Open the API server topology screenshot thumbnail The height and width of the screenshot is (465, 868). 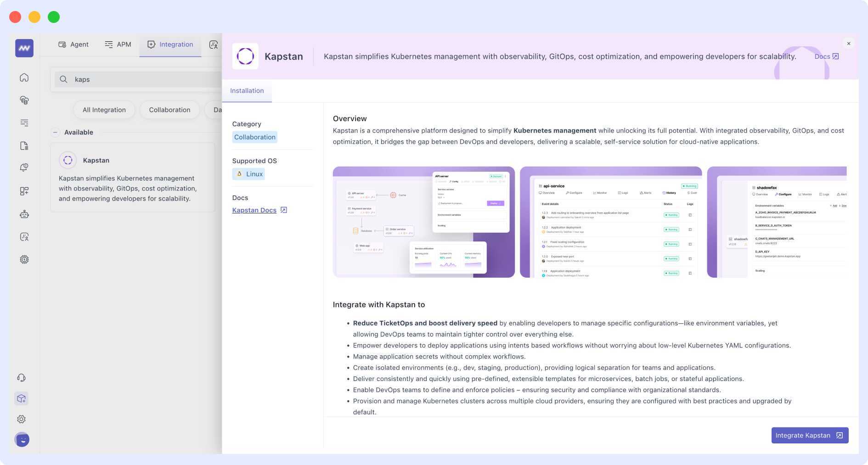click(x=423, y=222)
